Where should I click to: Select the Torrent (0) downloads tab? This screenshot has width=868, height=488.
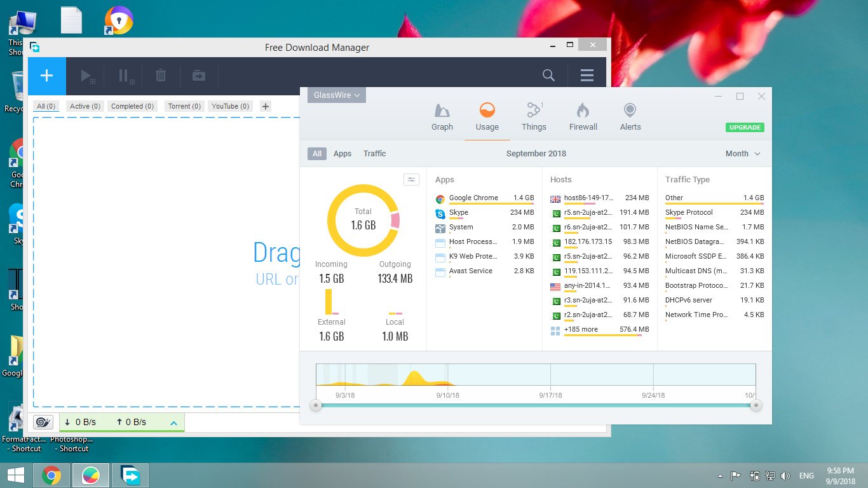184,106
